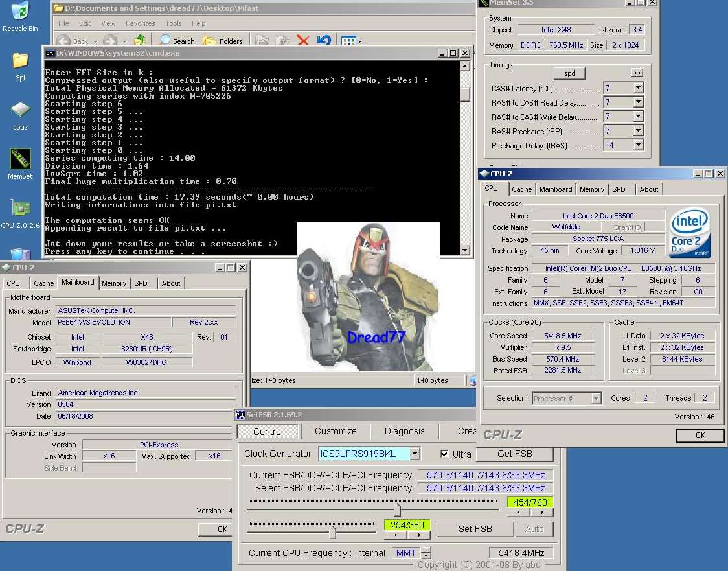
Task: Click the cmd window scrollbar up arrow
Action: click(x=465, y=66)
